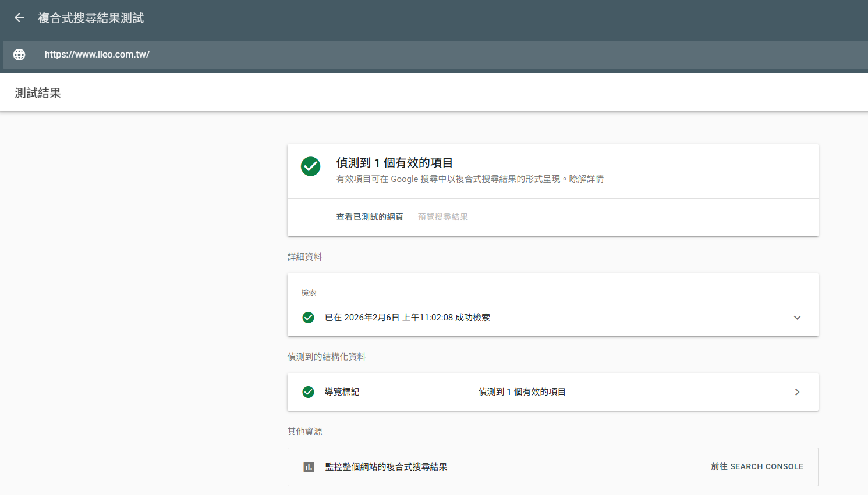Click the back arrow in the header
The height and width of the screenshot is (495, 868).
pos(19,18)
